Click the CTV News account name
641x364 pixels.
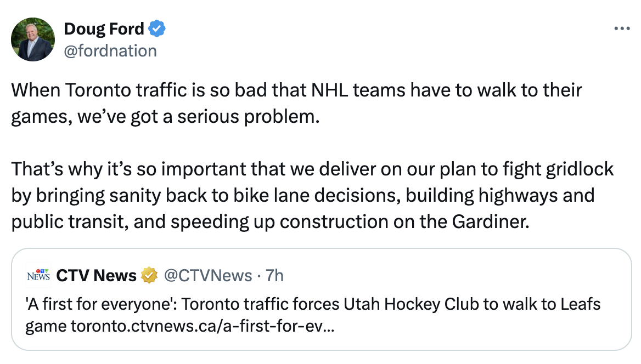97,275
